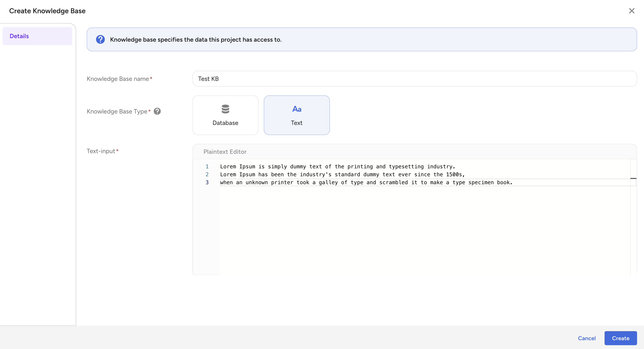Click the Plaintext Editor header
The height and width of the screenshot is (349, 644).
[x=224, y=152]
